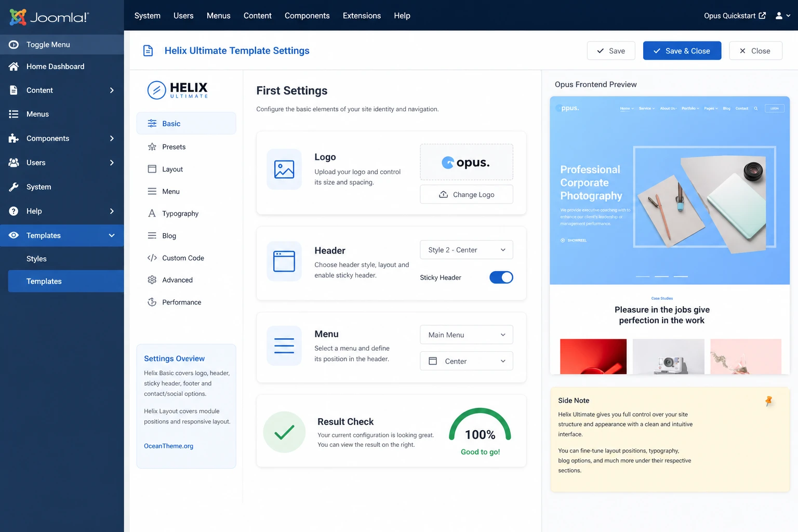Screen dimensions: 798x532
Task: Open the Components top menu
Action: pos(307,16)
